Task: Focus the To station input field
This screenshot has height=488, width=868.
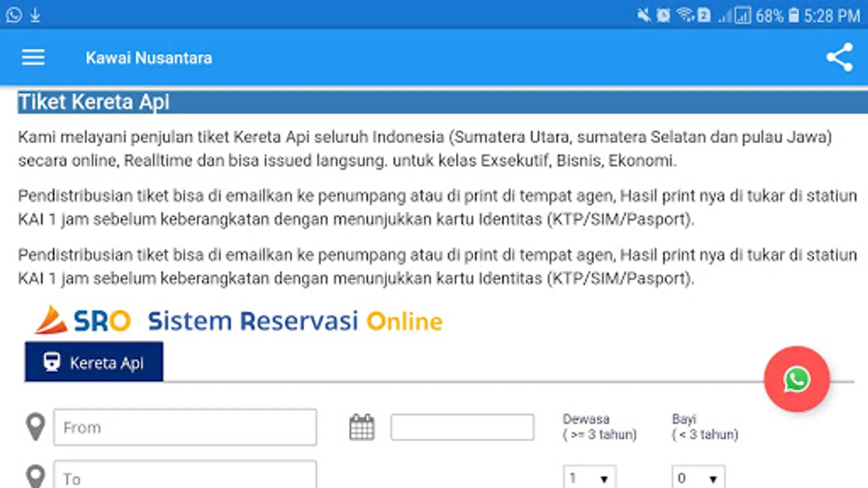Action: 185,475
